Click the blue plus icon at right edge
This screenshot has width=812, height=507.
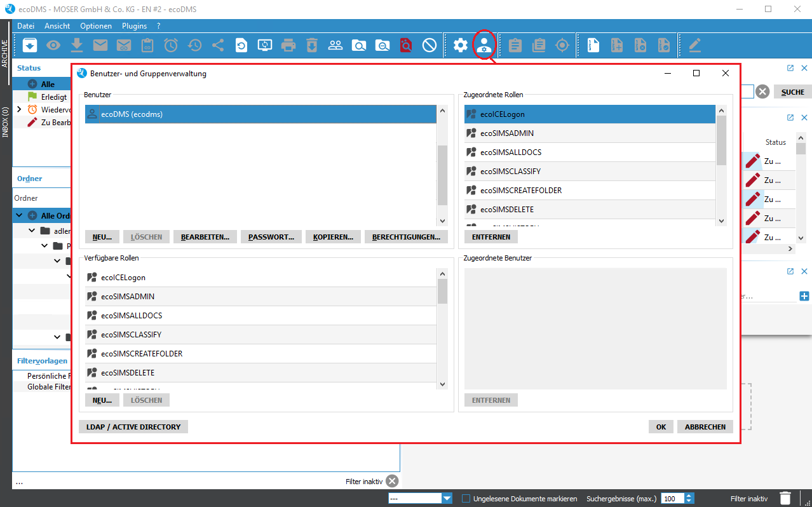[x=804, y=296]
